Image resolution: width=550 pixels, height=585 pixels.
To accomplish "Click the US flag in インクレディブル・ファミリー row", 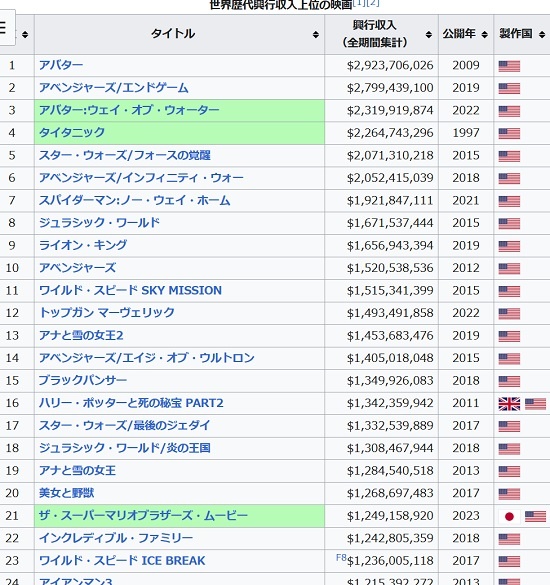I will (x=509, y=539).
